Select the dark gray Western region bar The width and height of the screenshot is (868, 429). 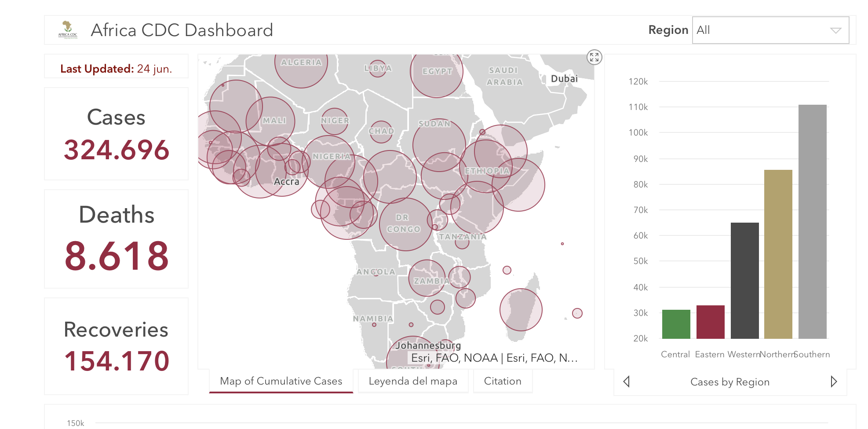pyautogui.click(x=744, y=281)
